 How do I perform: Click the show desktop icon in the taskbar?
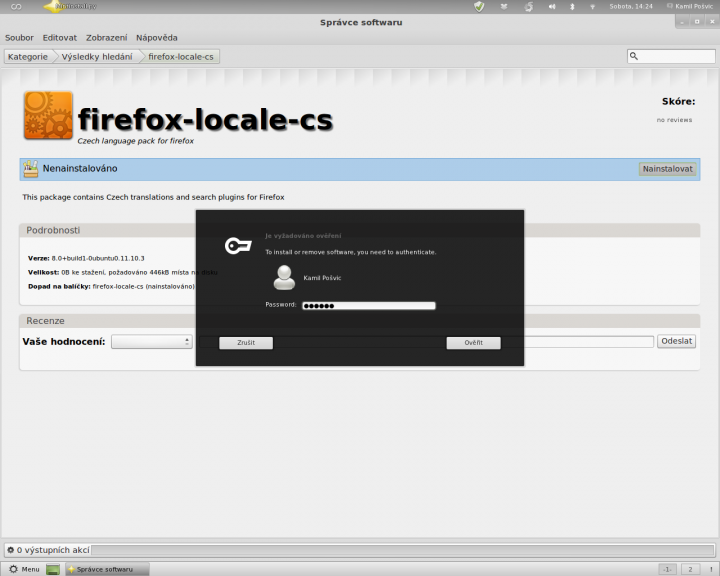(53, 570)
